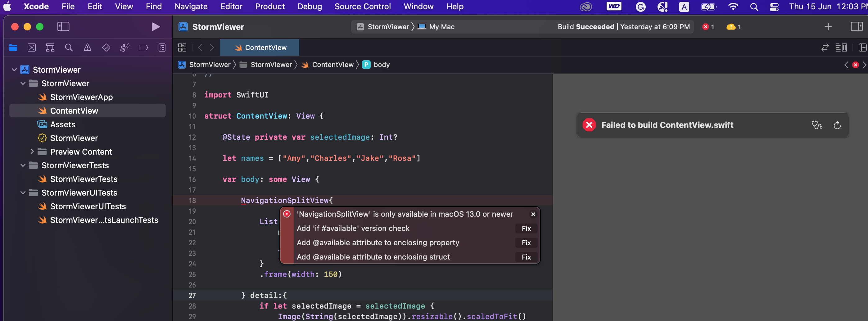
Task: Click the Run play button
Action: [155, 27]
